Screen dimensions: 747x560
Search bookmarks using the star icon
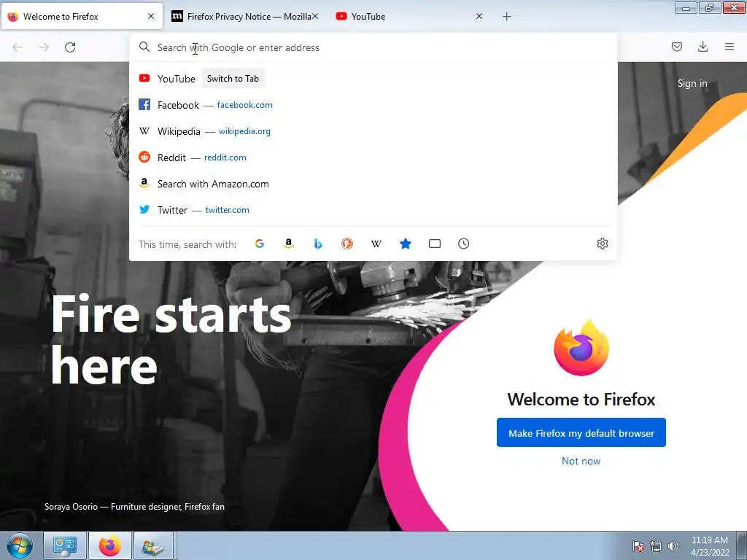click(406, 244)
